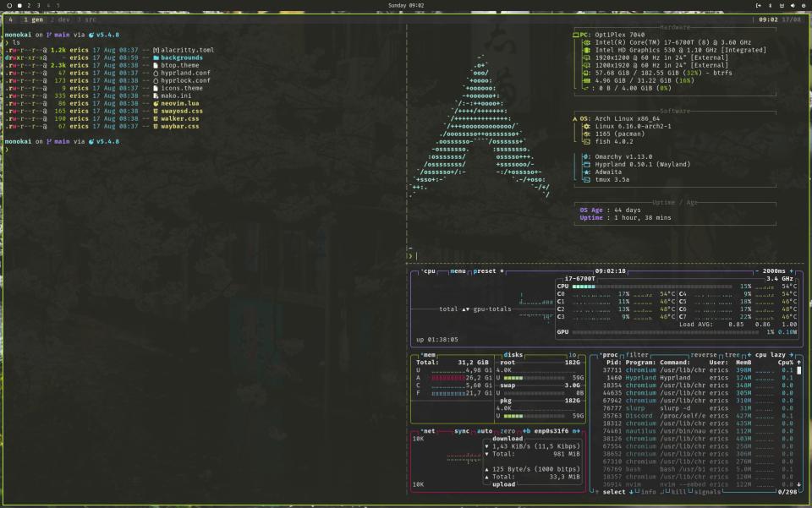This screenshot has height=508, width=812.
Task: Click the root disk usage bar
Action: 535,378
